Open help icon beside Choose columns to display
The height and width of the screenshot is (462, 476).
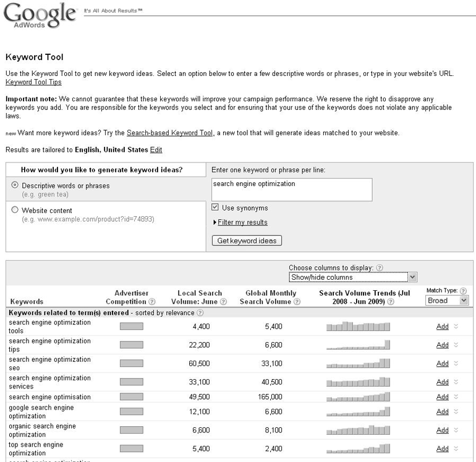click(380, 267)
